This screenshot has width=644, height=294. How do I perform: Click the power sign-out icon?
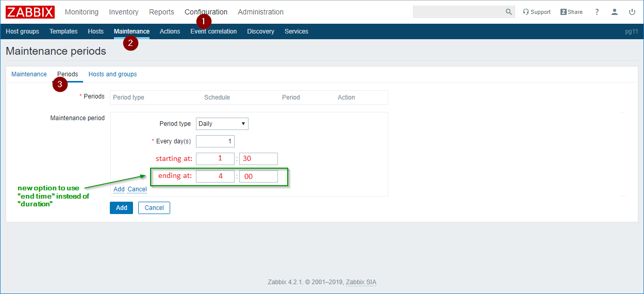point(632,12)
